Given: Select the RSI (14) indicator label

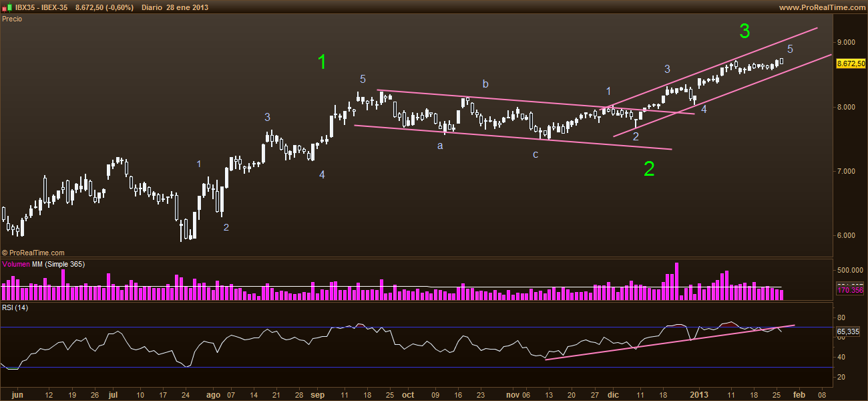Looking at the screenshot, I should 15,307.
